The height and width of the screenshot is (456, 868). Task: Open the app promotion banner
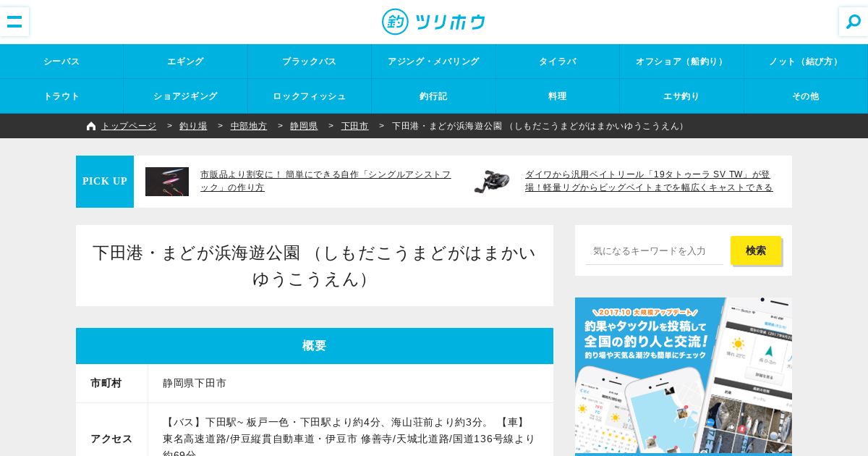684,376
